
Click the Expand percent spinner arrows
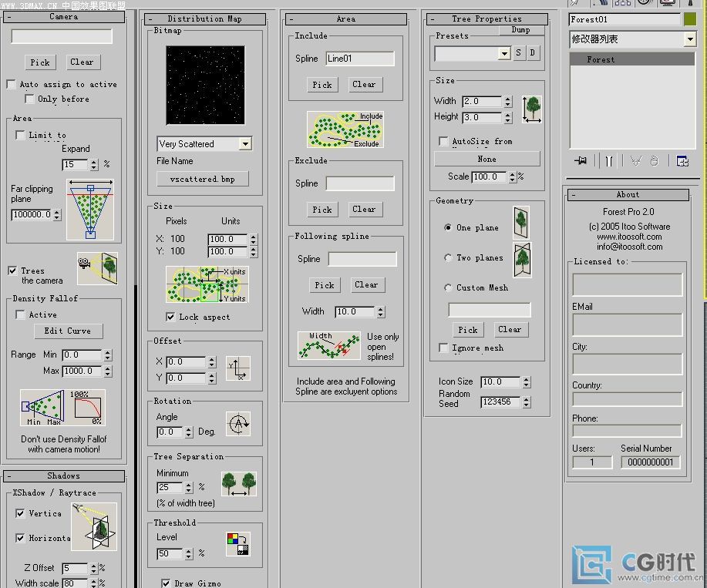tap(94, 164)
